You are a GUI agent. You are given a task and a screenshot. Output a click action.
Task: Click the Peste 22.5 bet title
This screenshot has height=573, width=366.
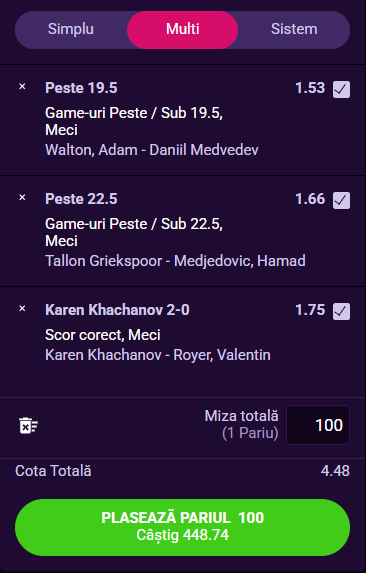(81, 199)
